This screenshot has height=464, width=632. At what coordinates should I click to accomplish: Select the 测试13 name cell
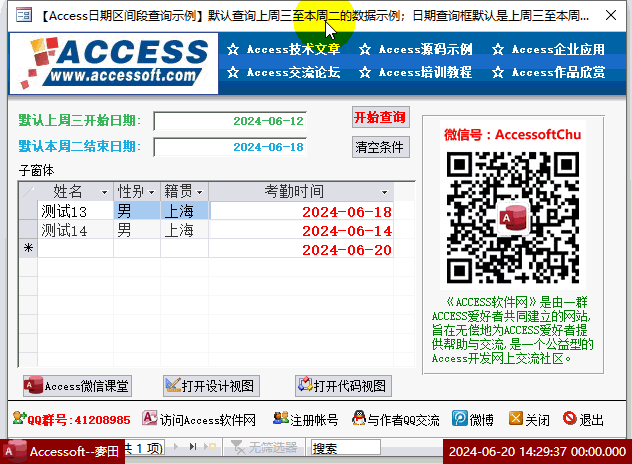tap(75, 211)
